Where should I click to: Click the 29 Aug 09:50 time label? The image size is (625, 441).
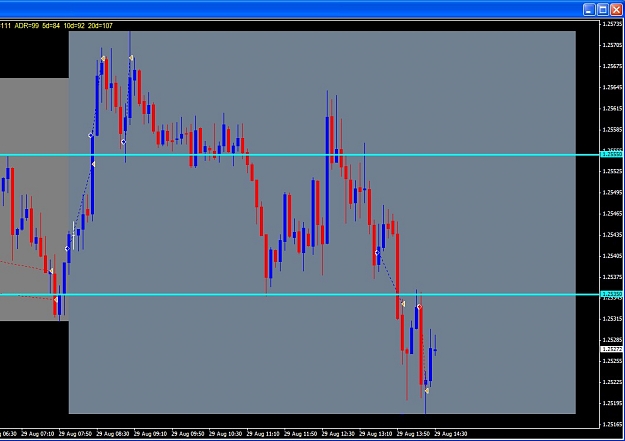tap(188, 434)
